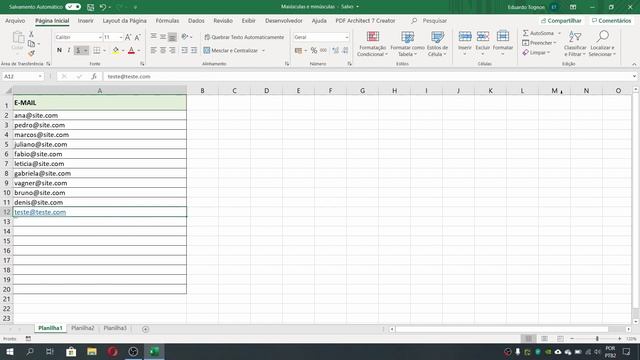Open the Arquivo menu
This screenshot has width=640, height=360.
[x=15, y=20]
